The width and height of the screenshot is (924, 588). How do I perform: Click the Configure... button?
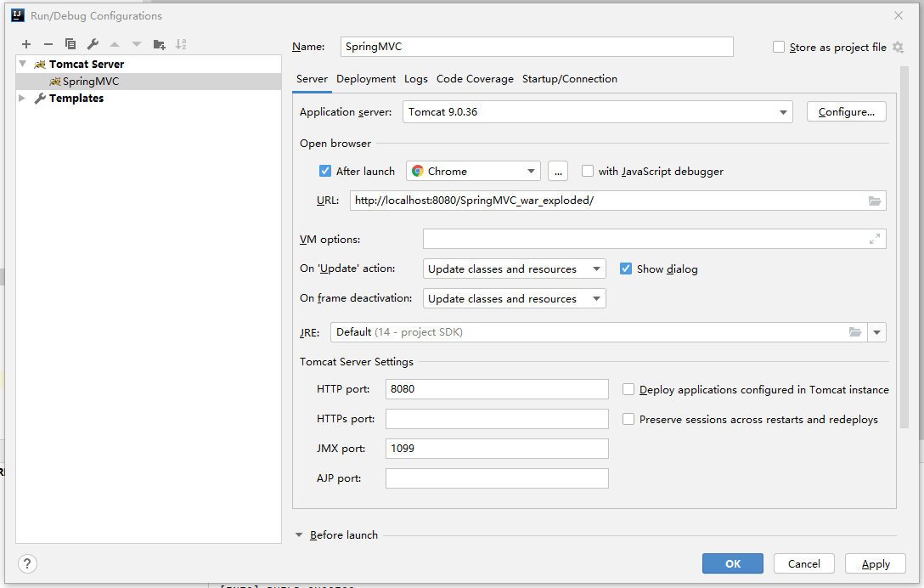click(x=846, y=112)
